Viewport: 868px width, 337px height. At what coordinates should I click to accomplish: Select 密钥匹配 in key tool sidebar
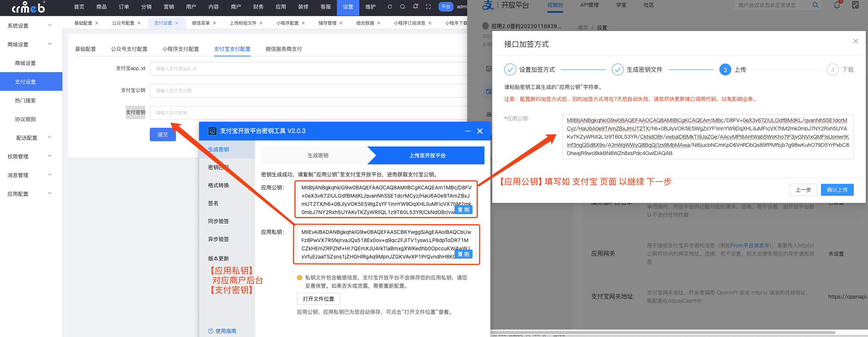pyautogui.click(x=218, y=167)
